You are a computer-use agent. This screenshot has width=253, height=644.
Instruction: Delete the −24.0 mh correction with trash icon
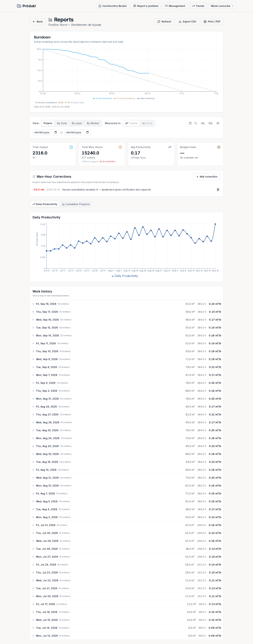218,190
